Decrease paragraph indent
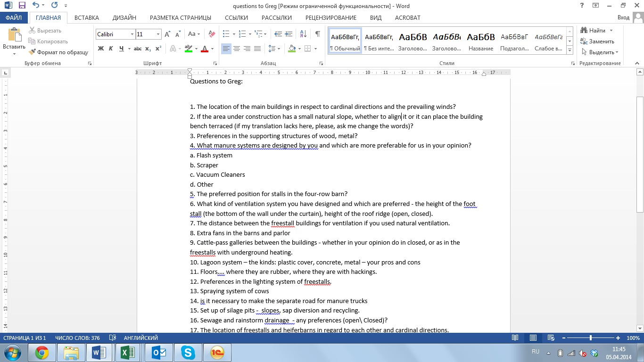 point(278,34)
